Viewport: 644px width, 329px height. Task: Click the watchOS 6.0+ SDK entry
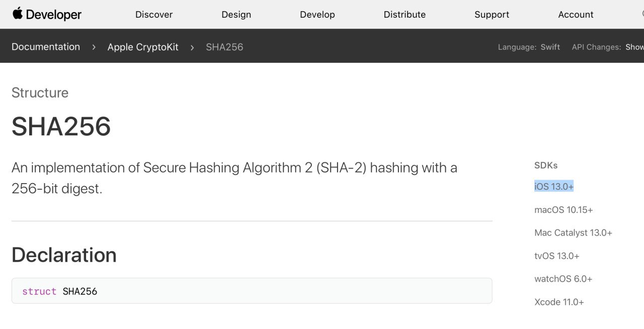(563, 279)
